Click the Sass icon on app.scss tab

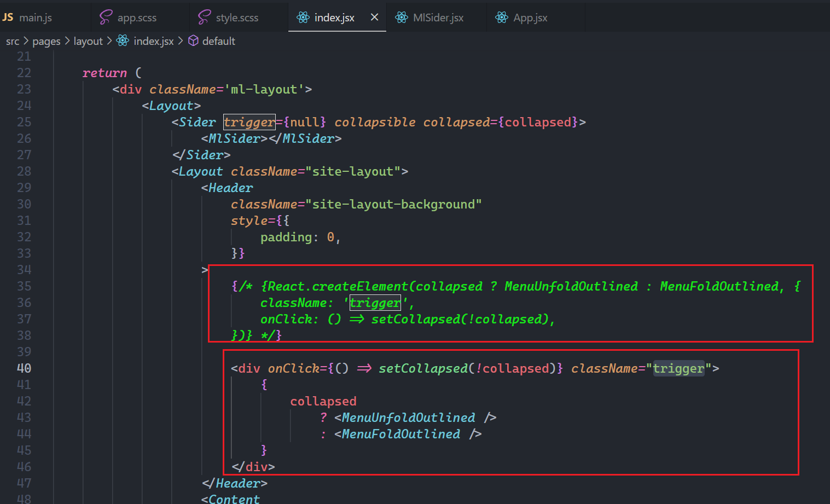coord(105,18)
